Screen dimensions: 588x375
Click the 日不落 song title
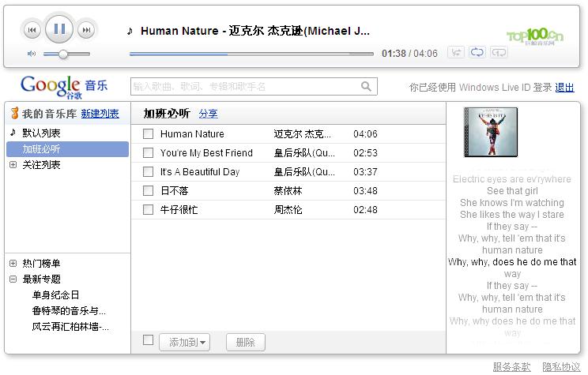click(175, 191)
